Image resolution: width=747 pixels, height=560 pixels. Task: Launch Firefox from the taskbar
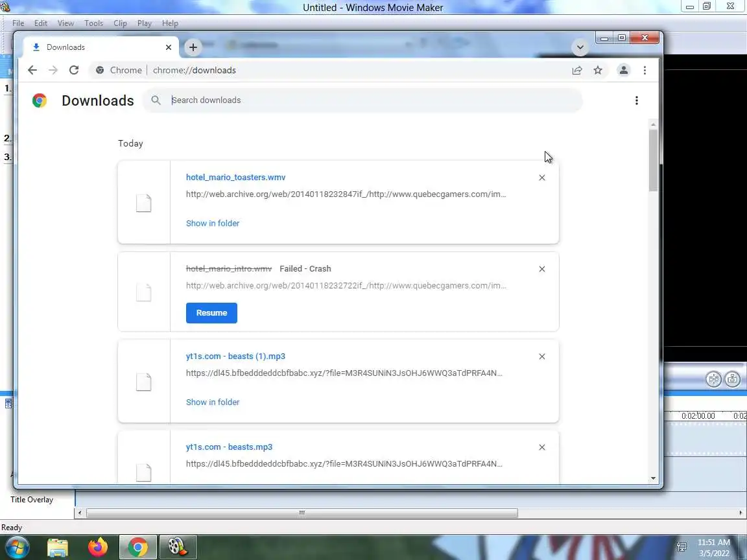click(98, 547)
